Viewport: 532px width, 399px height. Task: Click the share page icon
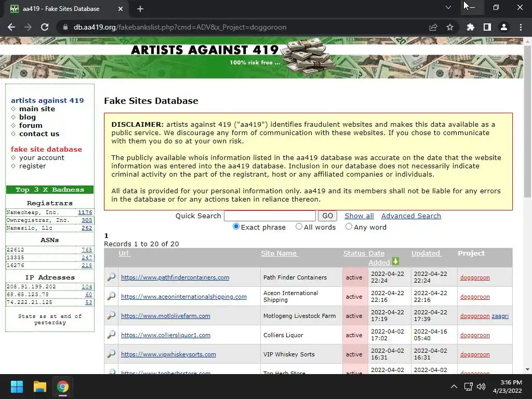click(x=433, y=27)
